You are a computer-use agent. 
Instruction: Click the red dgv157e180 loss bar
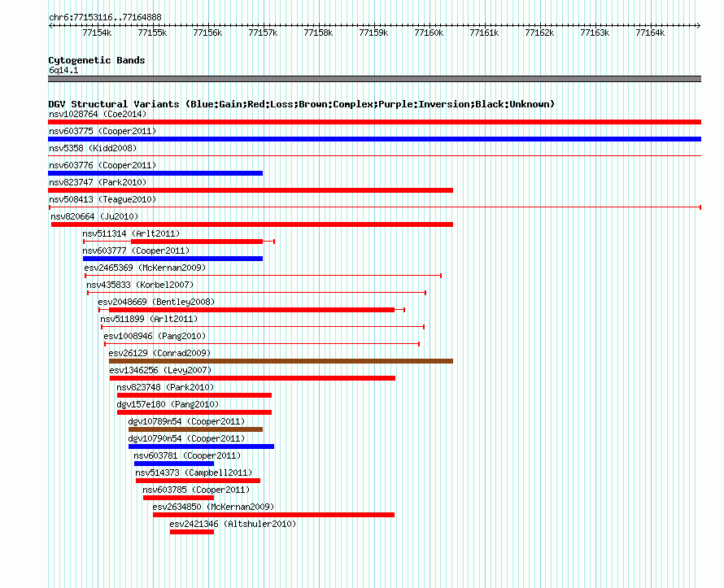tap(194, 412)
